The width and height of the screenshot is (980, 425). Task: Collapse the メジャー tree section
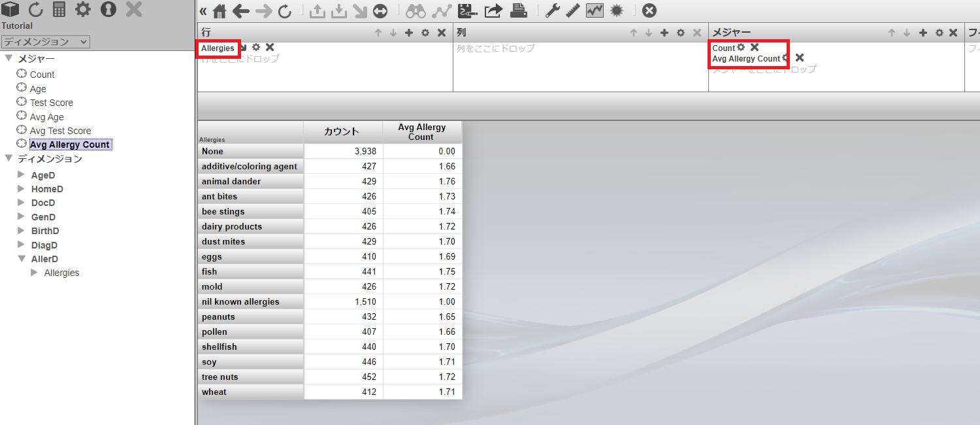8,58
